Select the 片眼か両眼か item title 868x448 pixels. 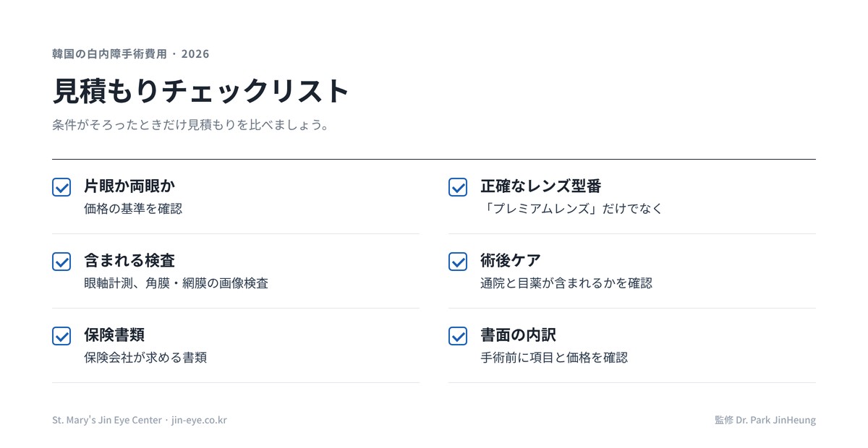(x=129, y=186)
